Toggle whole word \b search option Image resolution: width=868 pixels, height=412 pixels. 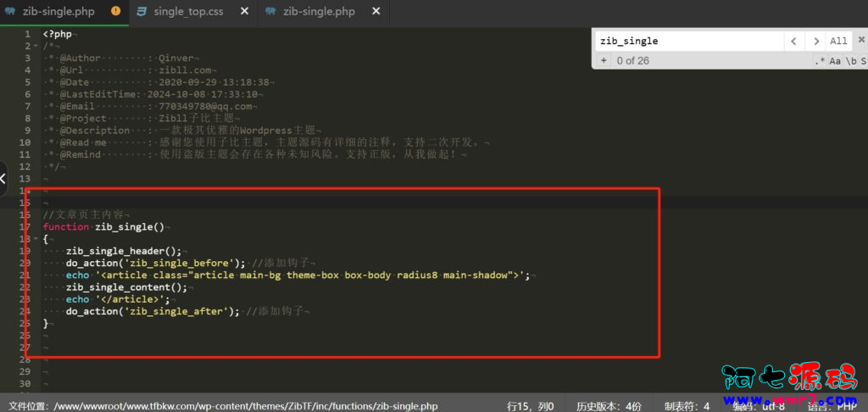click(850, 61)
